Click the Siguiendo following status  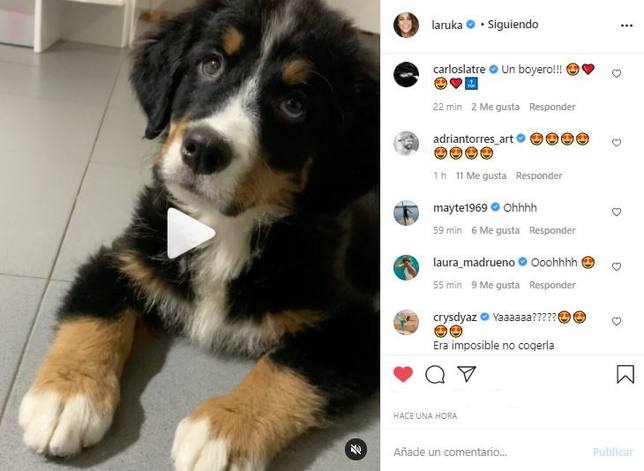[x=513, y=25]
